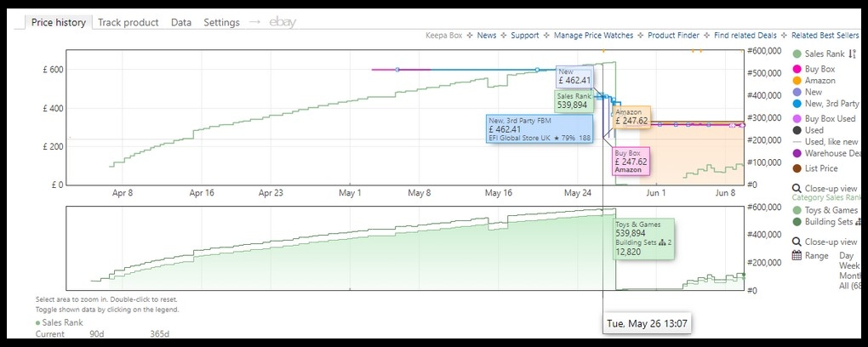Click Sales Rank 539,894 tooltip in price chart
Image resolution: width=868 pixels, height=347 pixels.
pos(574,100)
